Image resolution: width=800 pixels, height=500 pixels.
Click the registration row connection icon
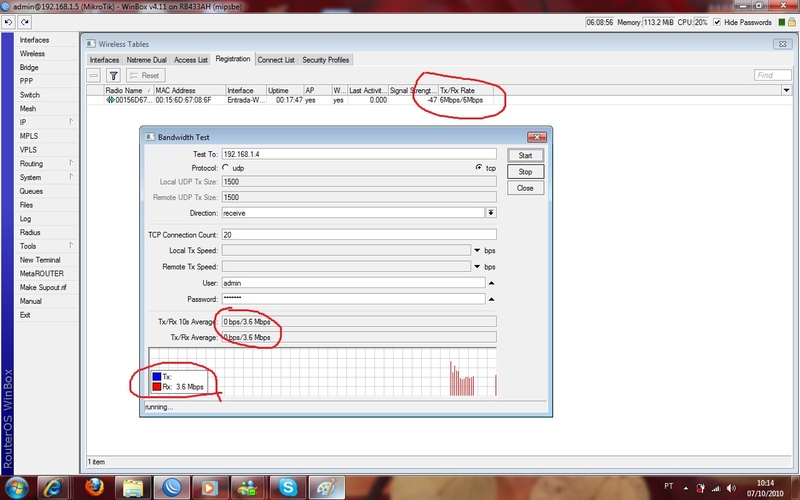click(110, 100)
